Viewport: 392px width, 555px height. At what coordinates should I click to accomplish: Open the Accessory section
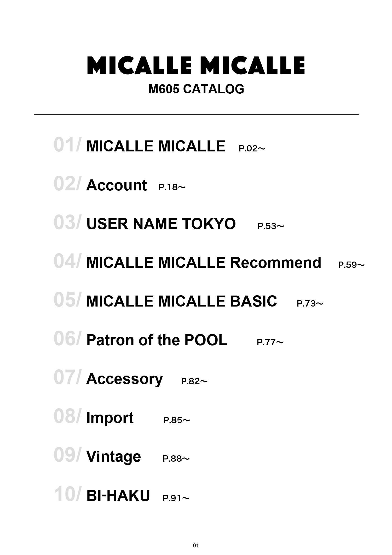(124, 379)
